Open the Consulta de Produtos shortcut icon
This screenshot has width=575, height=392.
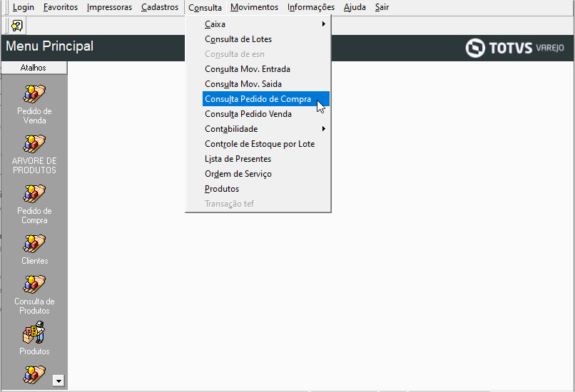(x=34, y=284)
